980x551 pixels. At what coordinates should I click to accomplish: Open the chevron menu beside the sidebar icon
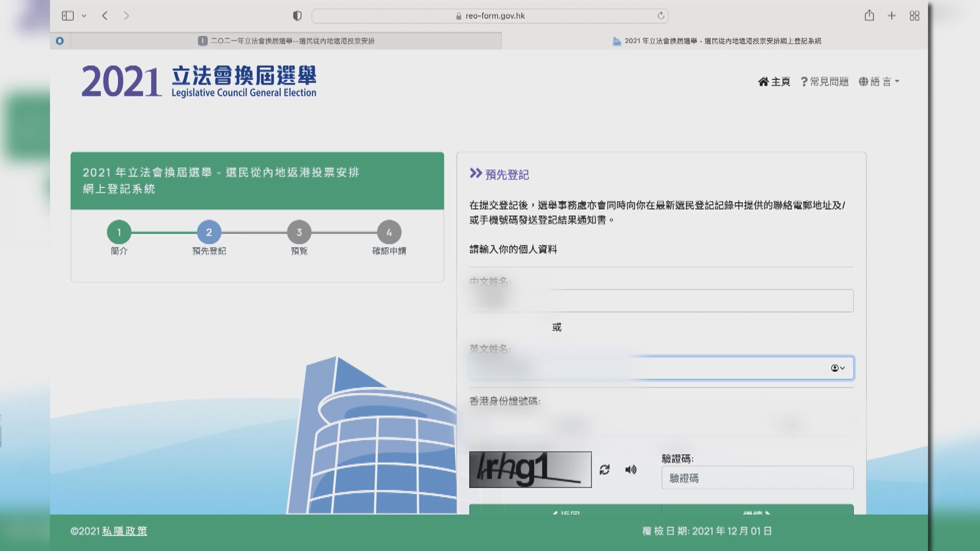pos(84,15)
